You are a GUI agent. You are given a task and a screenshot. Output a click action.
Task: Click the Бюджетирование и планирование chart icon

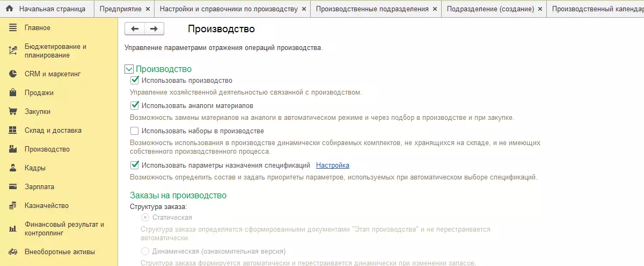coord(13,51)
